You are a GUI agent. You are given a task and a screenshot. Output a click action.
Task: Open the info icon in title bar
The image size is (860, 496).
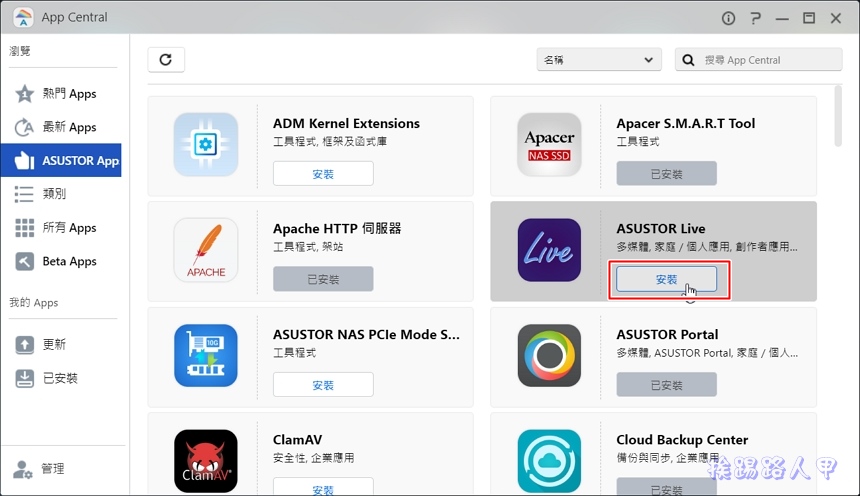(728, 18)
